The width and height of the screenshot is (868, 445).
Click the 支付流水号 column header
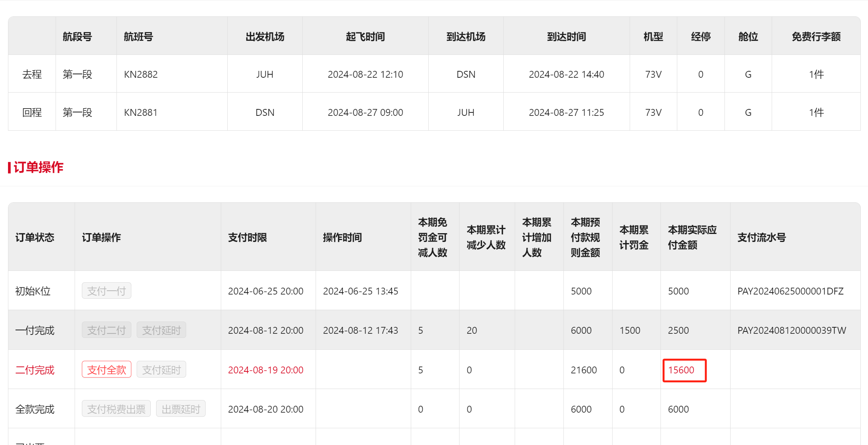pos(761,237)
